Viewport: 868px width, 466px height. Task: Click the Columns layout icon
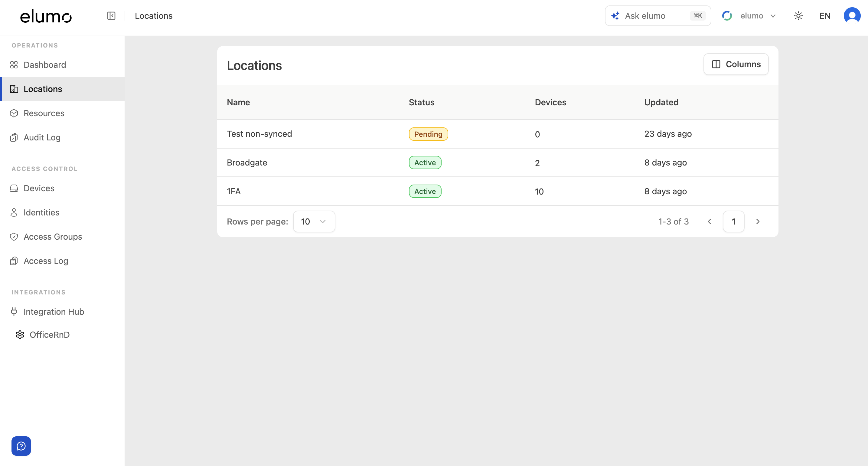(x=716, y=64)
